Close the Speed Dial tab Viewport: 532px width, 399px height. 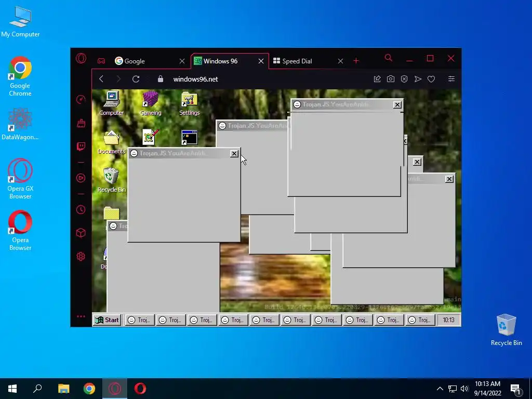coord(340,61)
